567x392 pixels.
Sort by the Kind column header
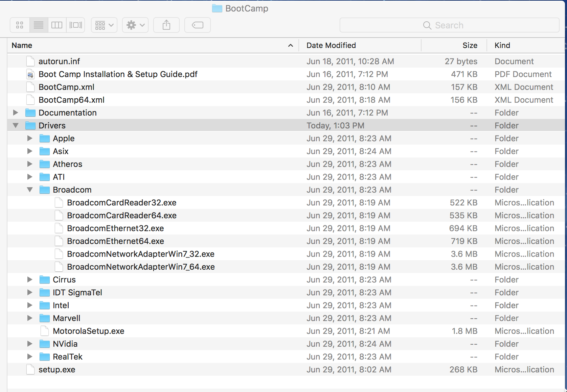526,45
